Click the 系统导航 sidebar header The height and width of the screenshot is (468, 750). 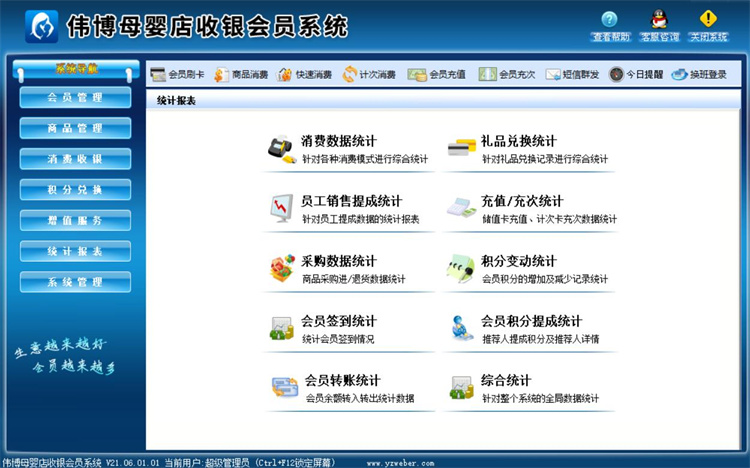pyautogui.click(x=76, y=69)
